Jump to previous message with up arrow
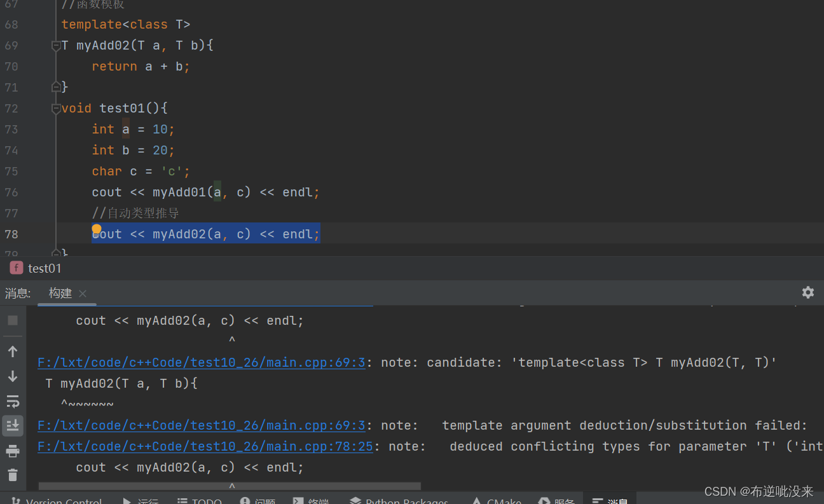 [13, 351]
